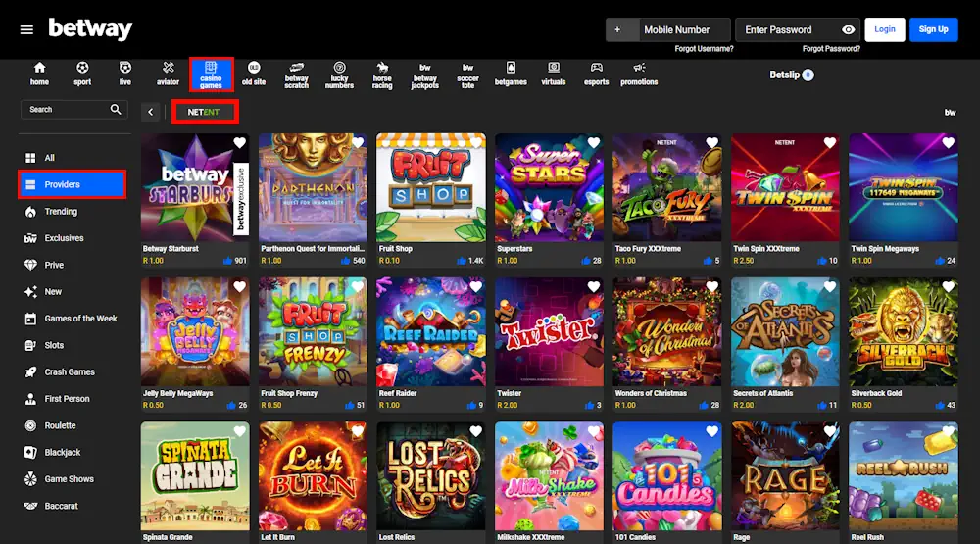Viewport: 980px width, 544px height.
Task: Focus the Mobile Number field
Action: pos(684,30)
